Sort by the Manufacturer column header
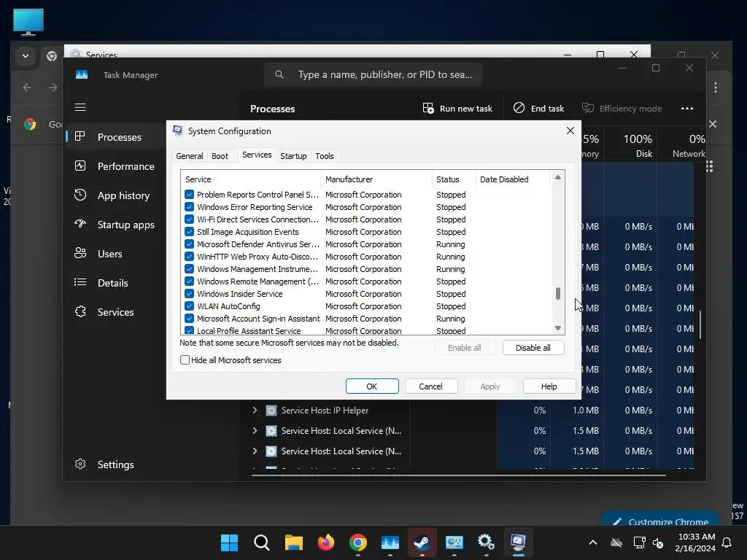Viewport: 747px width, 560px height. (376, 179)
